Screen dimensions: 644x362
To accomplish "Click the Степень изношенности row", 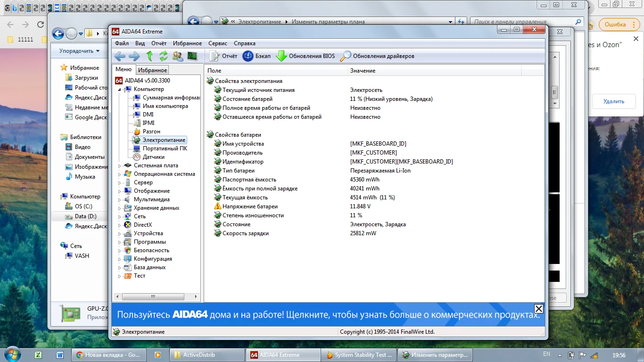I will tap(375, 215).
